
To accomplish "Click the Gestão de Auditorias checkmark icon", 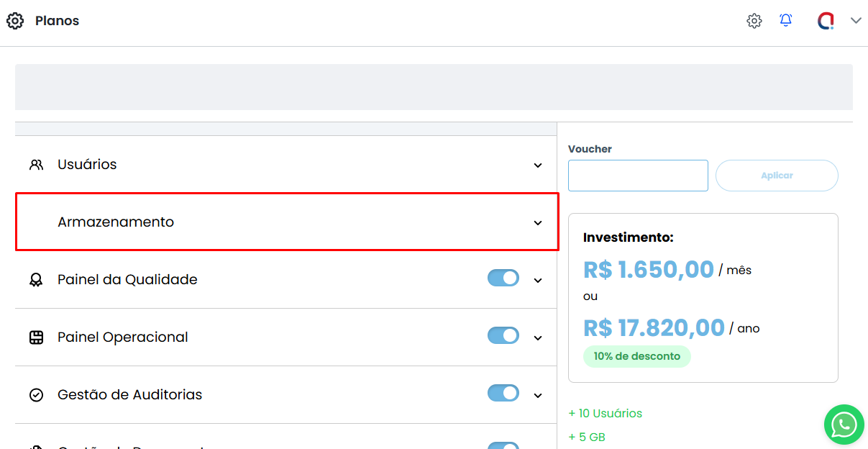I will [36, 395].
